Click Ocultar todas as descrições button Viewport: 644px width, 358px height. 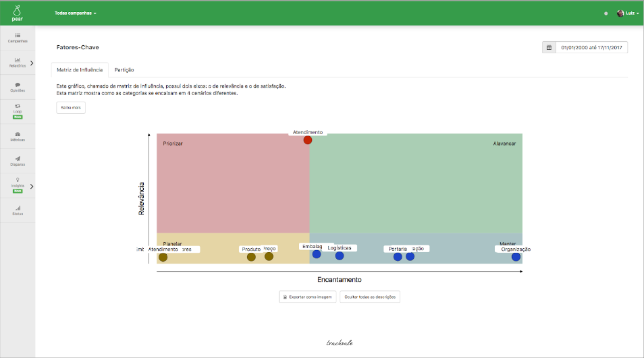[x=370, y=297]
